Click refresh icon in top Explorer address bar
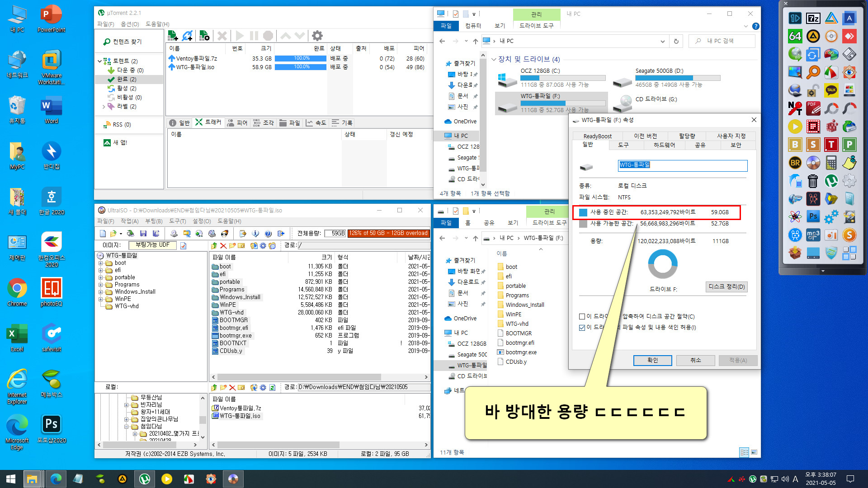 676,41
